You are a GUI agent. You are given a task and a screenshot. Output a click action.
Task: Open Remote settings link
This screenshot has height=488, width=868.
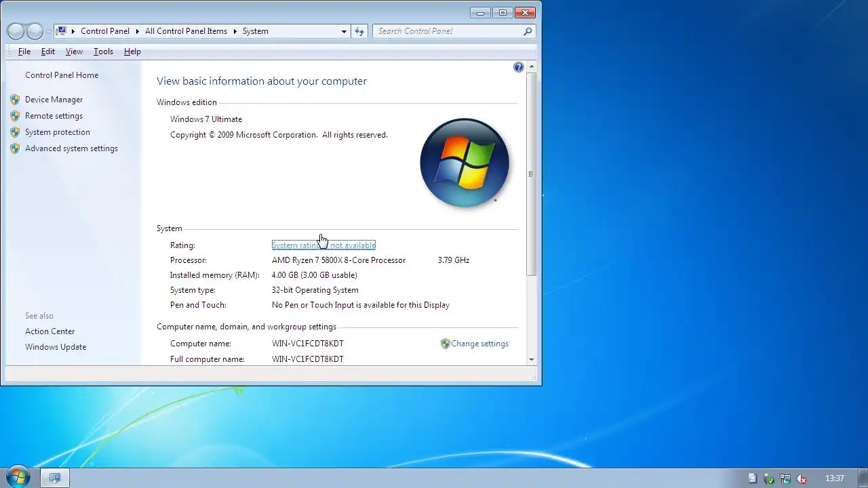pos(54,116)
